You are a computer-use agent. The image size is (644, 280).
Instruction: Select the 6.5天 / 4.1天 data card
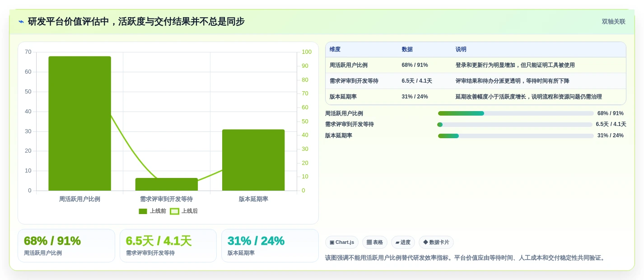pyautogui.click(x=168, y=246)
